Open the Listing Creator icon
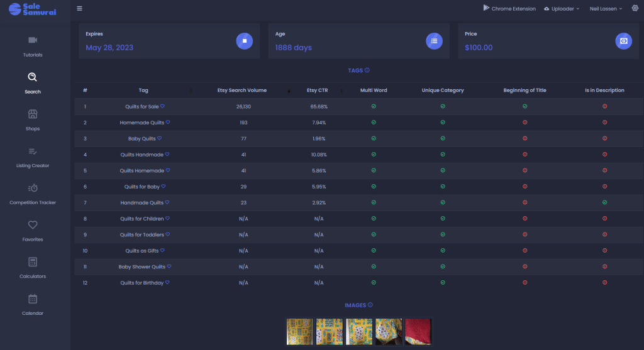This screenshot has height=350, width=644. [x=33, y=151]
